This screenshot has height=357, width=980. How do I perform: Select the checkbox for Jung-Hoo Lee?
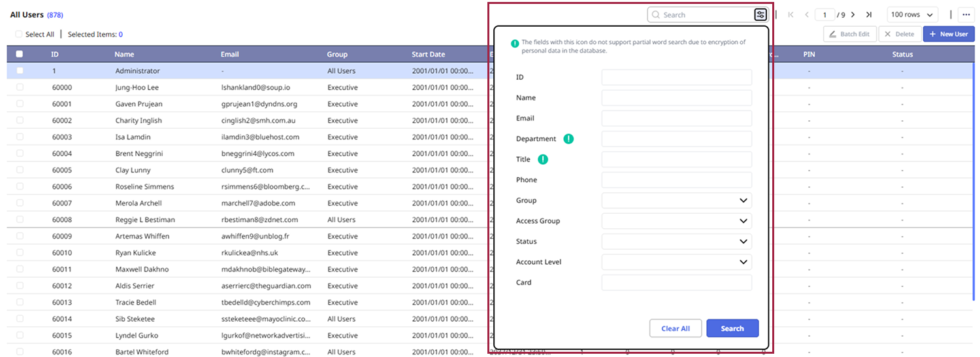[20, 87]
